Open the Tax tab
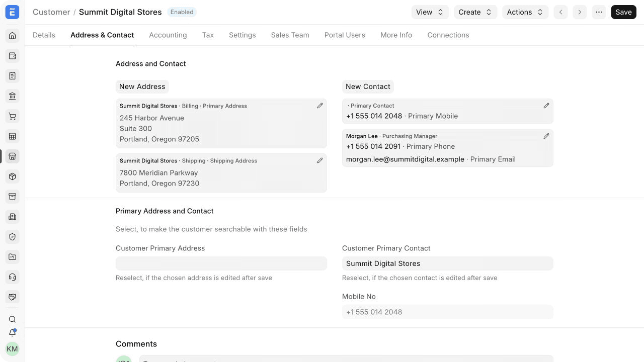 (208, 35)
